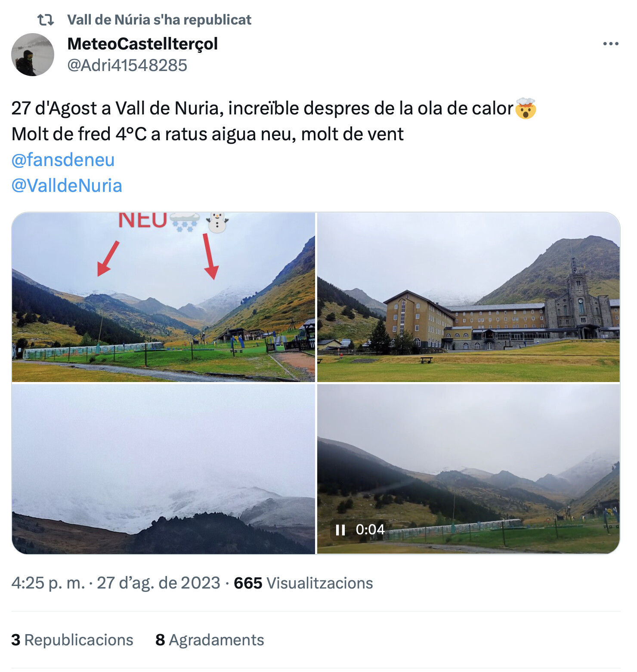
Task: Open the three-dot more options menu
Action: [611, 44]
